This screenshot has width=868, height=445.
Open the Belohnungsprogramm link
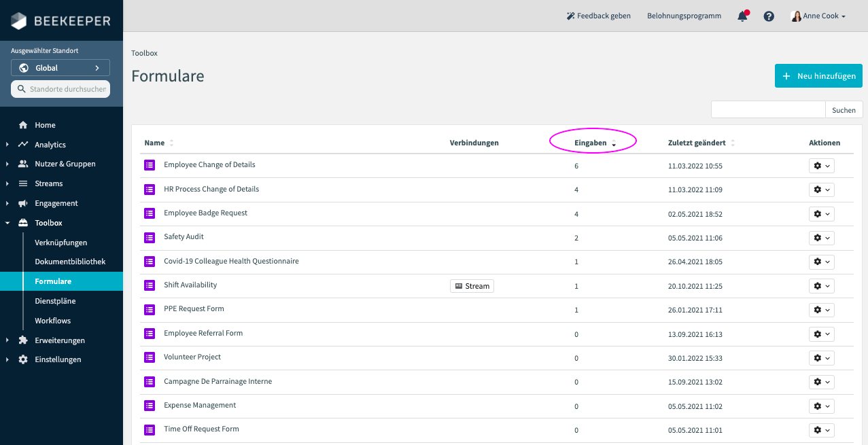click(x=684, y=16)
